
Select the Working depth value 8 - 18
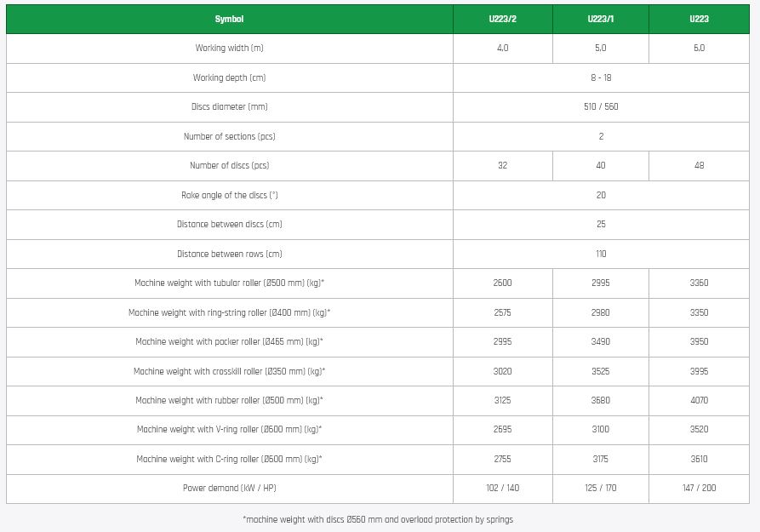[601, 77]
